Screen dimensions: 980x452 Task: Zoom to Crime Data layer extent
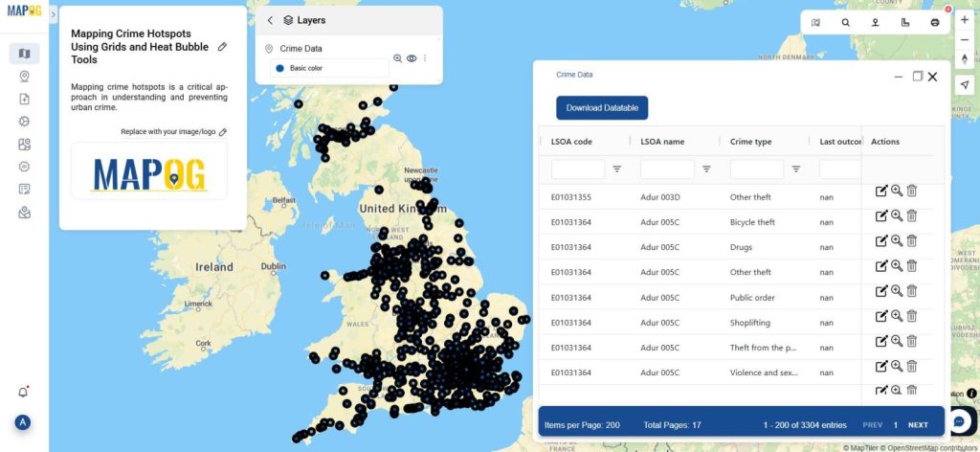click(x=397, y=58)
